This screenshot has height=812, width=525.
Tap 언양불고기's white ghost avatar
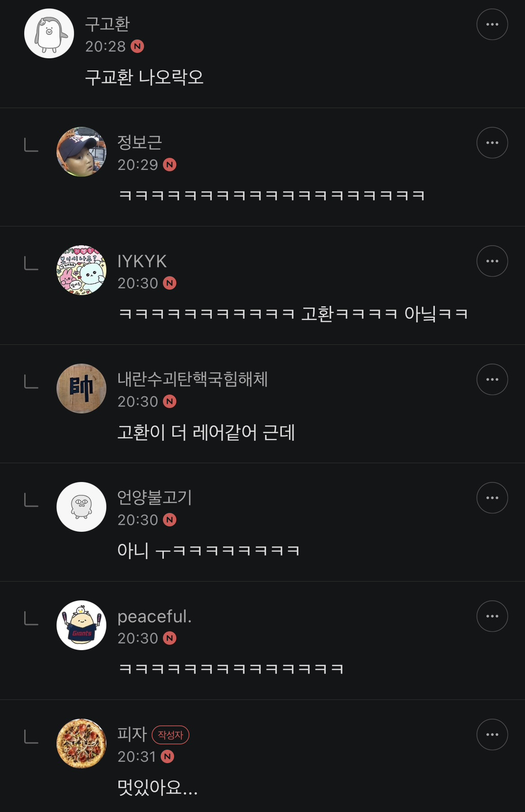point(81,507)
